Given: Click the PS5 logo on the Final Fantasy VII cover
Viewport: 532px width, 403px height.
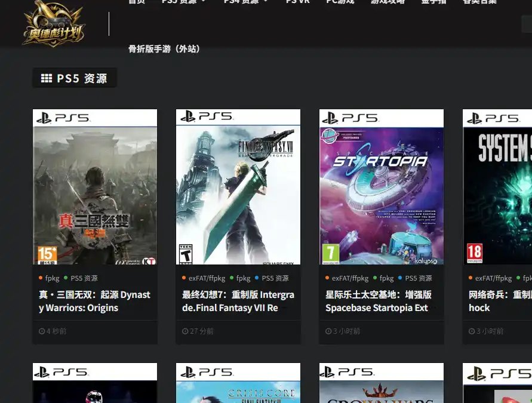Looking at the screenshot, I should 206,116.
